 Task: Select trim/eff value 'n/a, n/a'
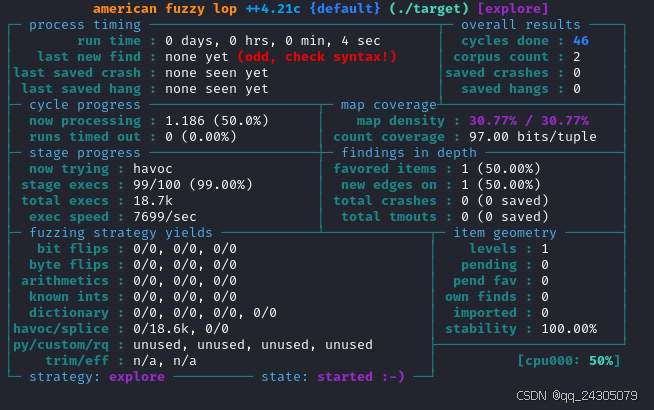click(165, 361)
